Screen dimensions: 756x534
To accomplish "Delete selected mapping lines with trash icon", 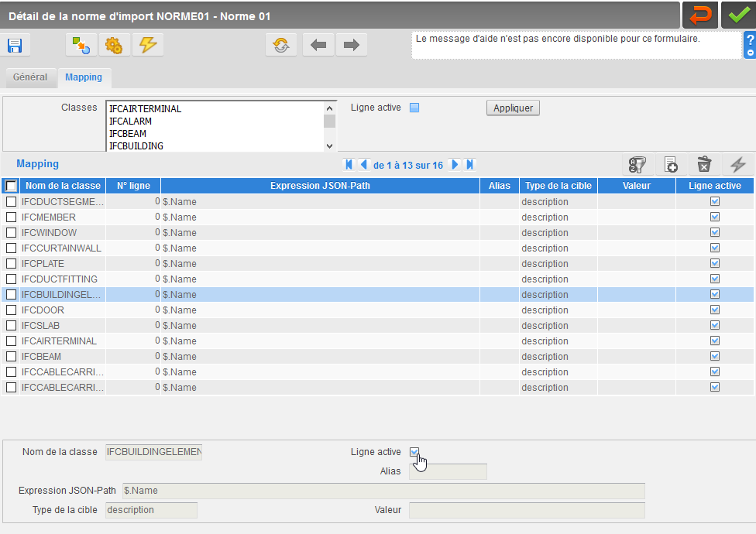I will (704, 165).
